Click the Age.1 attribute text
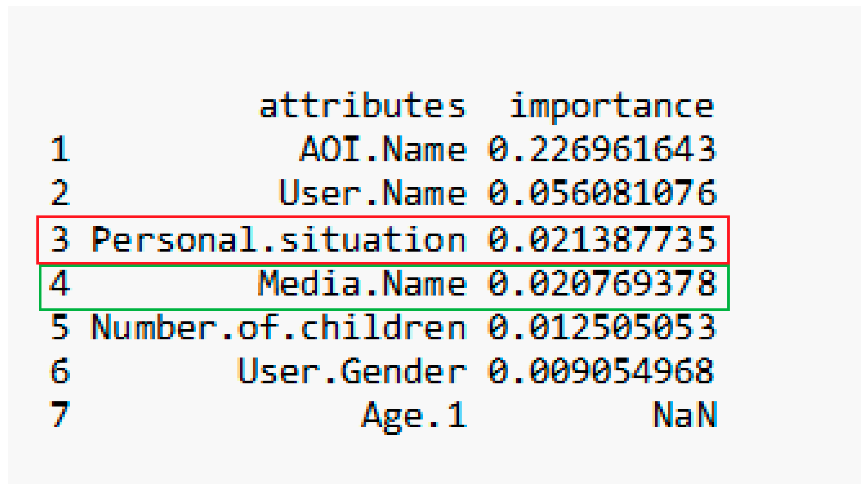Screen dimensions: 868x492 click(x=414, y=415)
